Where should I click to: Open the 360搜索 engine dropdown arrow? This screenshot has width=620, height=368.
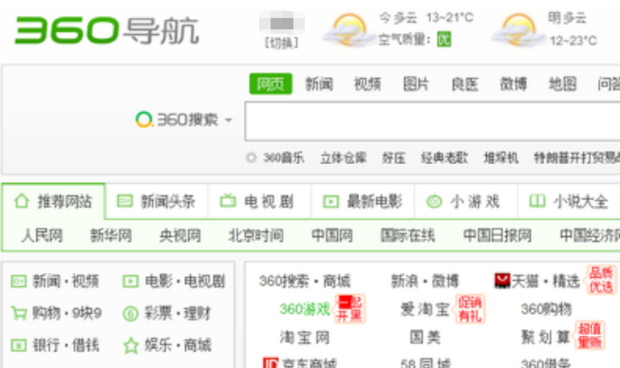click(229, 120)
